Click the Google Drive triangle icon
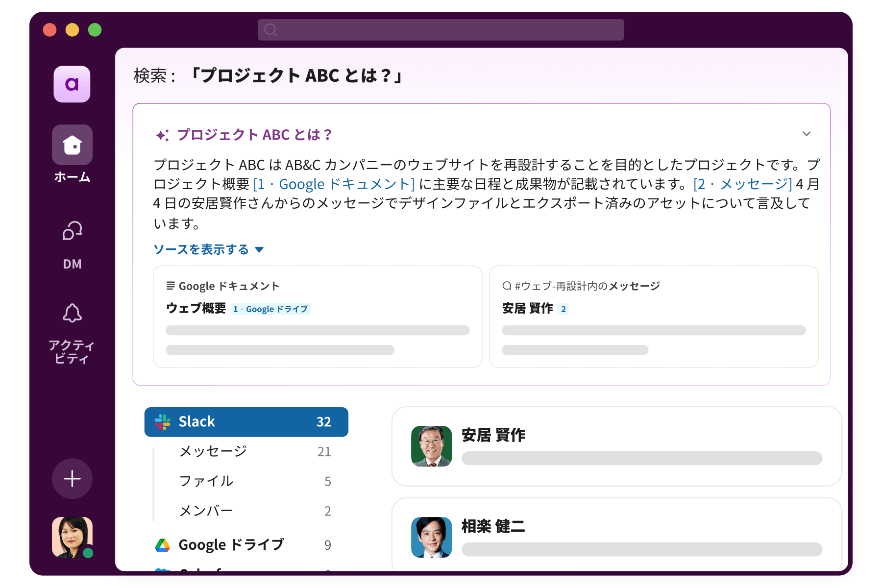The image size is (882, 588). click(162, 545)
